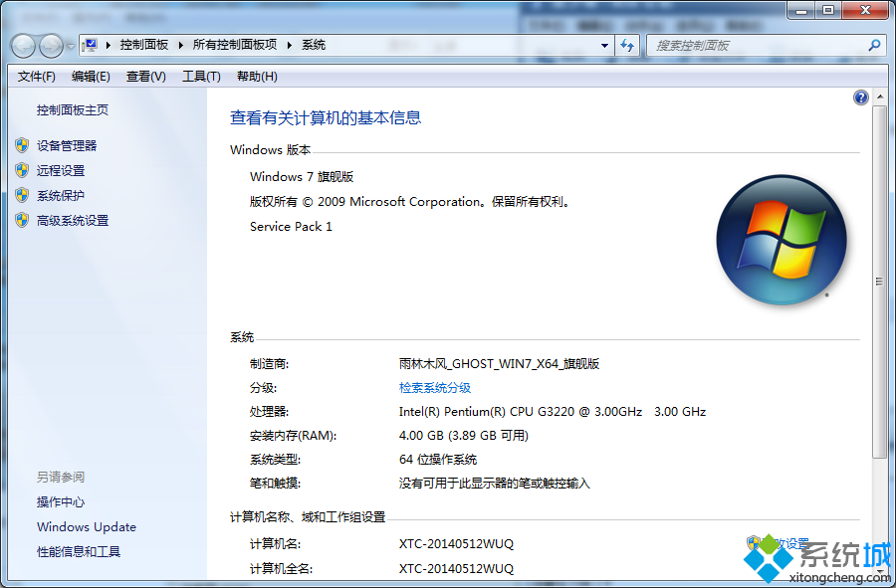Viewport: 896px width, 588px height.
Task: Click the Back navigation arrow button
Action: 24,46
